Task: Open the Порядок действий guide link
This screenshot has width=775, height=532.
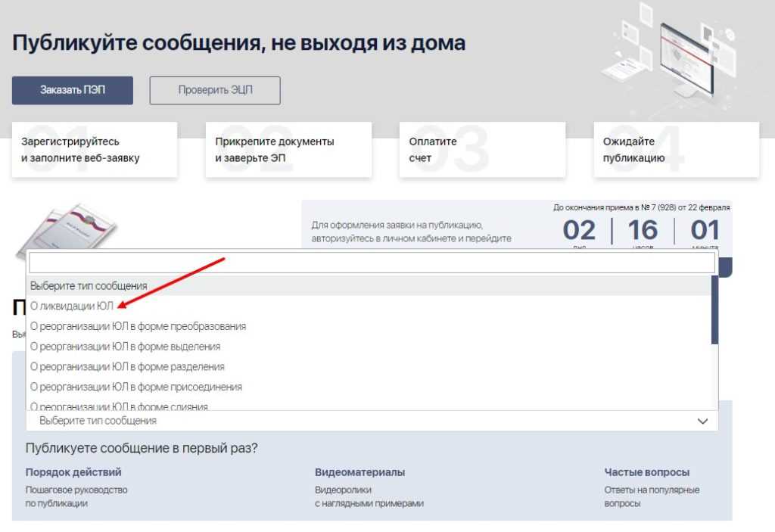Action: 73,472
